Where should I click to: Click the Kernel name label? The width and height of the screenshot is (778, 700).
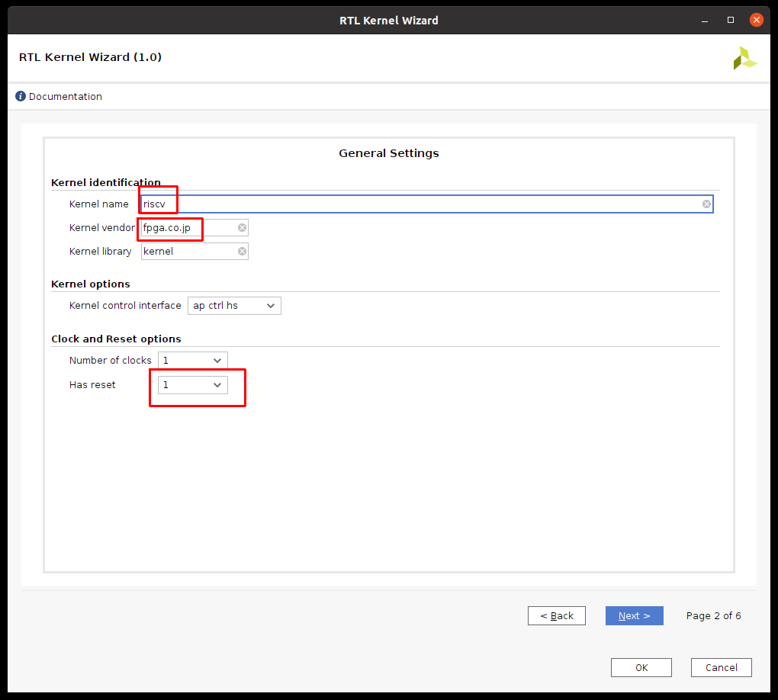[x=98, y=204]
